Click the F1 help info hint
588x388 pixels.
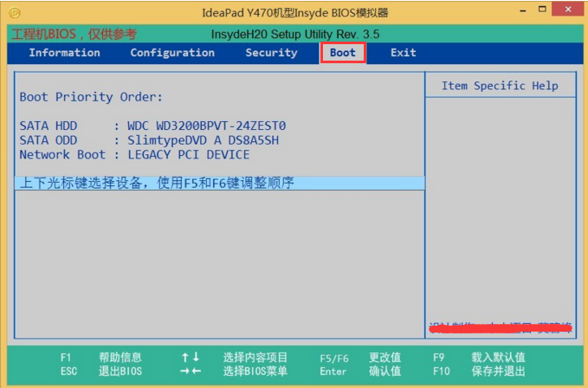point(100,358)
